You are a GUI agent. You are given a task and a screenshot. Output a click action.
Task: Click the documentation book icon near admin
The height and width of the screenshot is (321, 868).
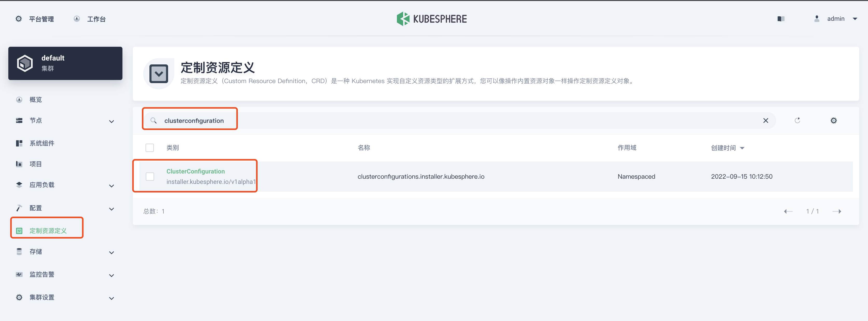(x=781, y=19)
